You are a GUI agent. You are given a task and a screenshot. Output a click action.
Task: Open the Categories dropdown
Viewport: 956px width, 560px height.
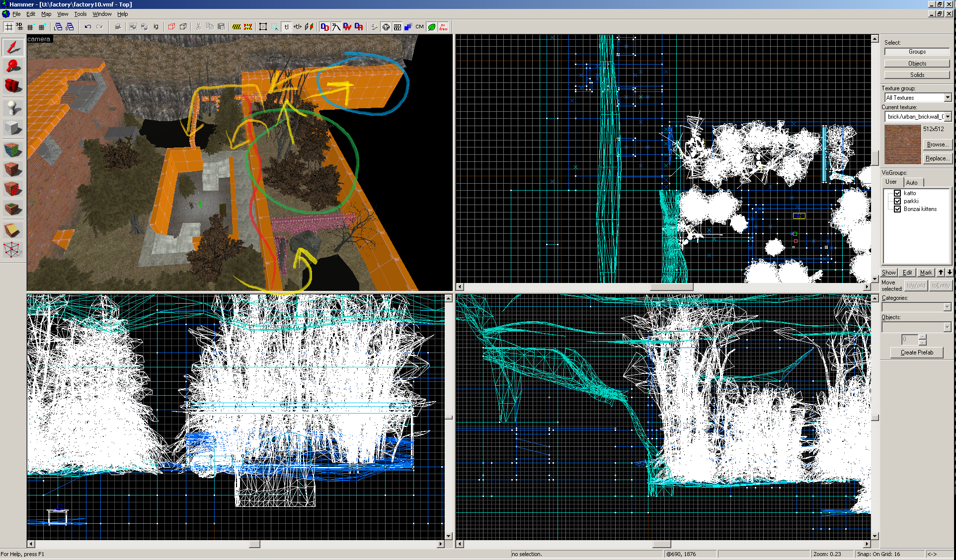coord(947,307)
